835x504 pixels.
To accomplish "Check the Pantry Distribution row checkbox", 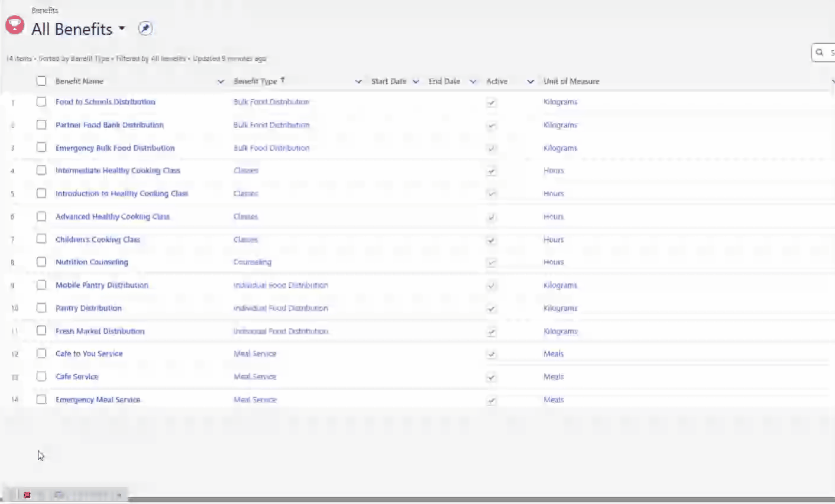I will click(41, 308).
